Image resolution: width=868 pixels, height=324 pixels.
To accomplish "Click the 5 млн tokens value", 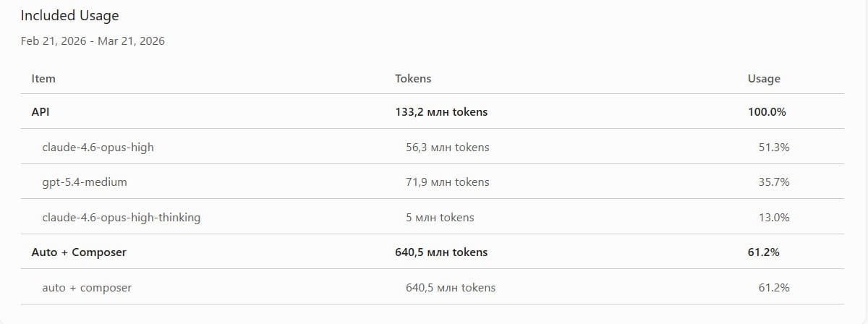I will 440,217.
